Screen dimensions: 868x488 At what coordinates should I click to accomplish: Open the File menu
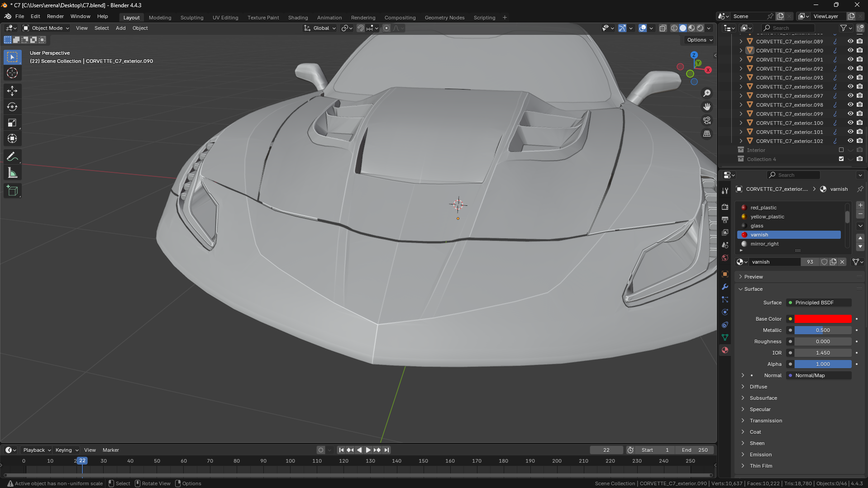click(x=19, y=16)
